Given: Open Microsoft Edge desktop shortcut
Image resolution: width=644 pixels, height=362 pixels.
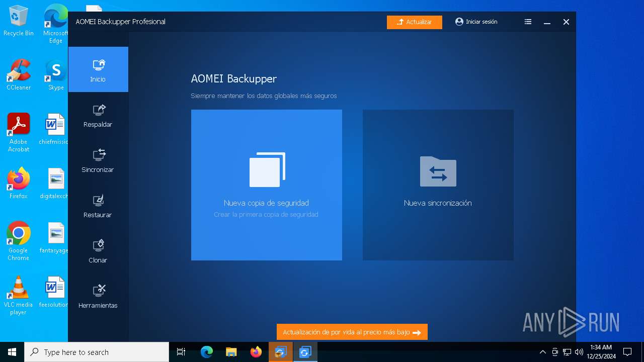Looking at the screenshot, I should tap(56, 24).
